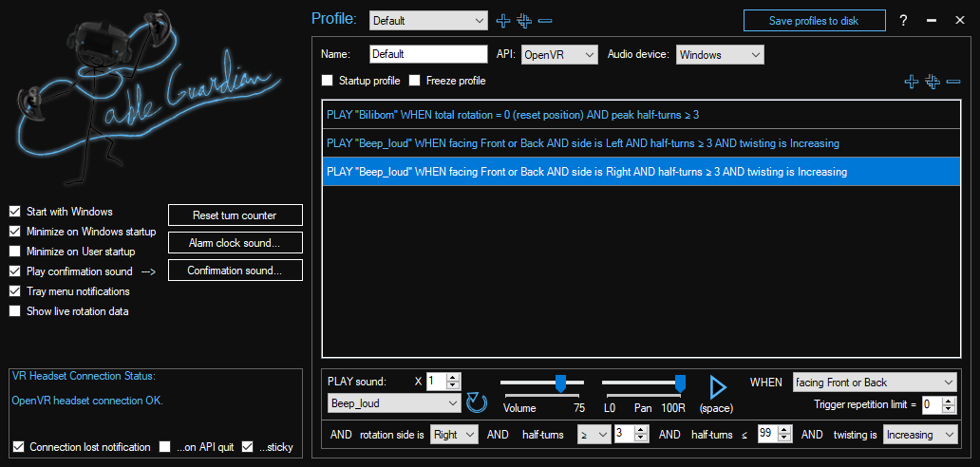The height and width of the screenshot is (467, 980).
Task: Duplicate the selected alarm rule with the double-plus icon
Action: (933, 82)
